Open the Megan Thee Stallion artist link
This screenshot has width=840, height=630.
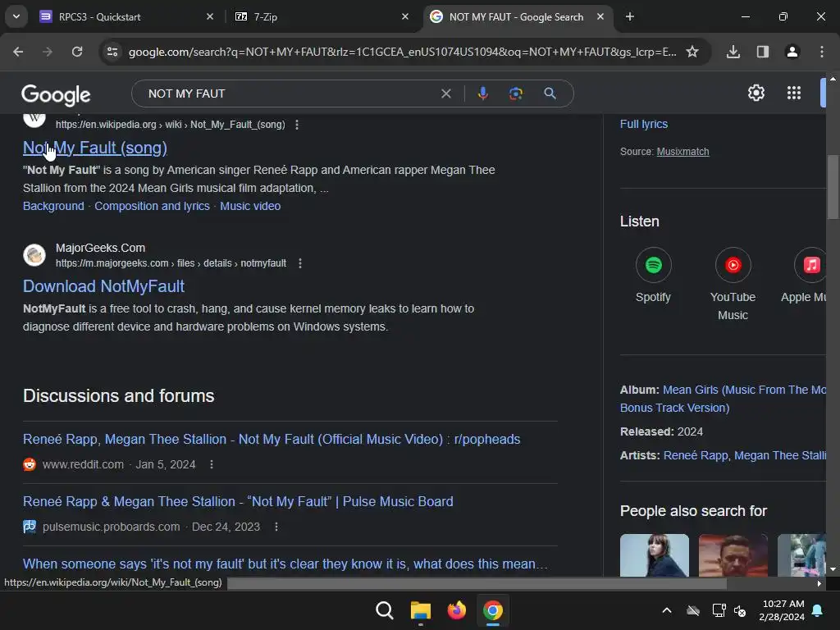[x=780, y=455]
